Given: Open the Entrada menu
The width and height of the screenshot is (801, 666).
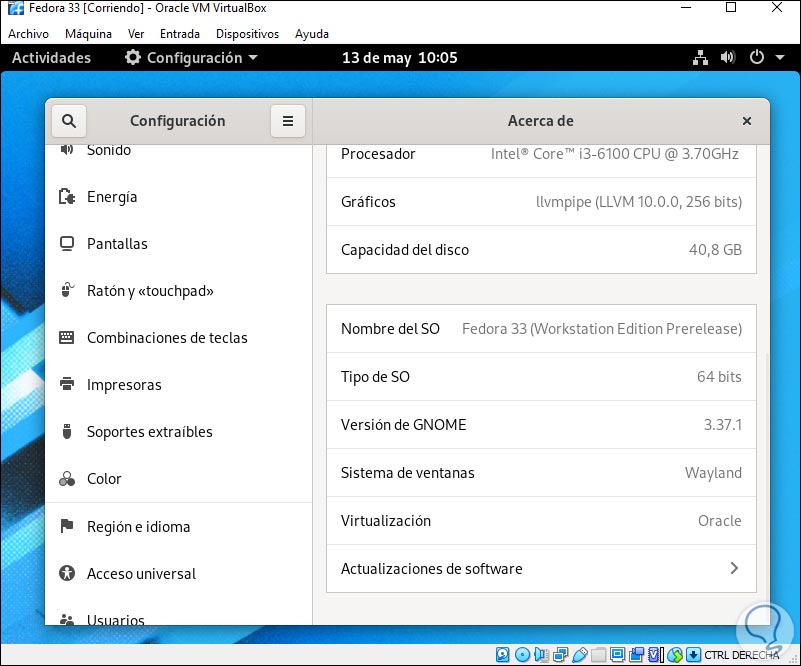Looking at the screenshot, I should [180, 34].
